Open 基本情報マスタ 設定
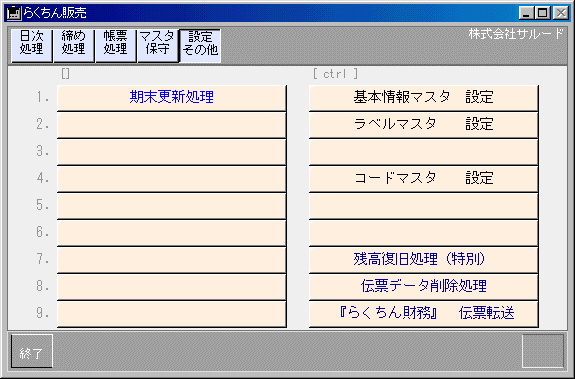The height and width of the screenshot is (379, 575). tap(424, 98)
